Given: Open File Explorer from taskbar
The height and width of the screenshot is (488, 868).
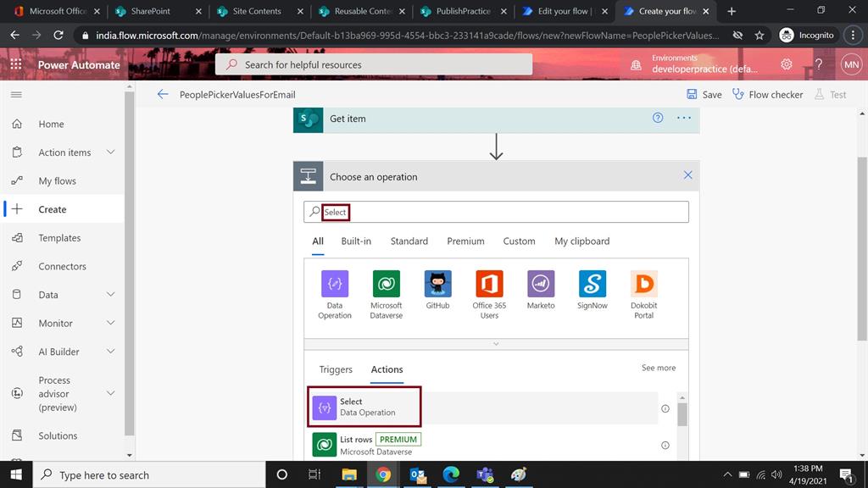Looking at the screenshot, I should point(348,474).
